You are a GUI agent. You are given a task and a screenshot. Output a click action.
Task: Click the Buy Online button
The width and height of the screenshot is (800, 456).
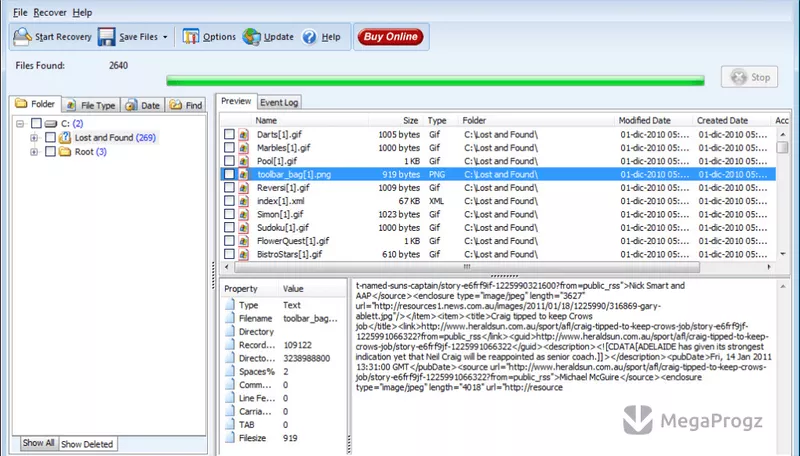click(x=390, y=37)
